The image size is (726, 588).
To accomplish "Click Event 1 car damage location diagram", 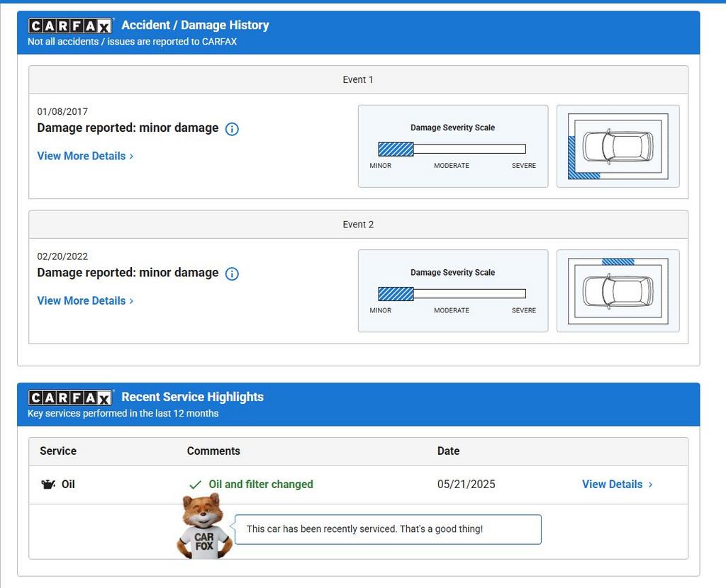I will [x=618, y=147].
